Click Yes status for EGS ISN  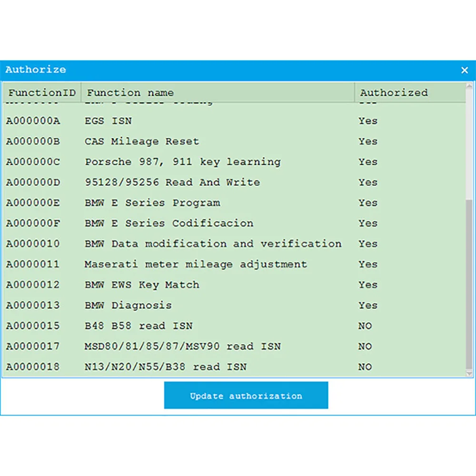click(368, 121)
